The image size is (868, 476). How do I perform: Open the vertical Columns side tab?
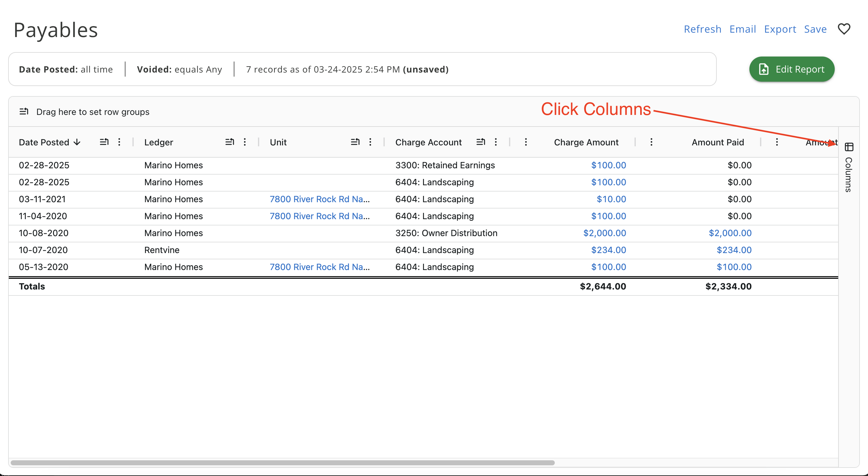coord(849,174)
